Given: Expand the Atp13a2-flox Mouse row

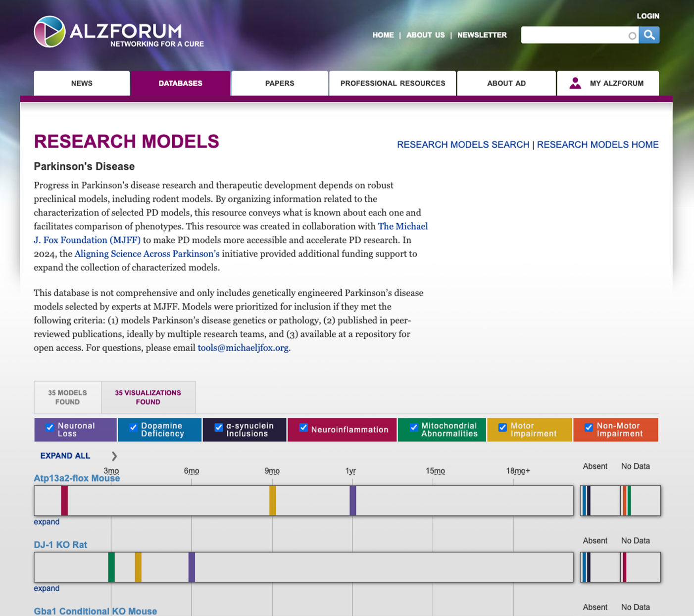Looking at the screenshot, I should [47, 522].
